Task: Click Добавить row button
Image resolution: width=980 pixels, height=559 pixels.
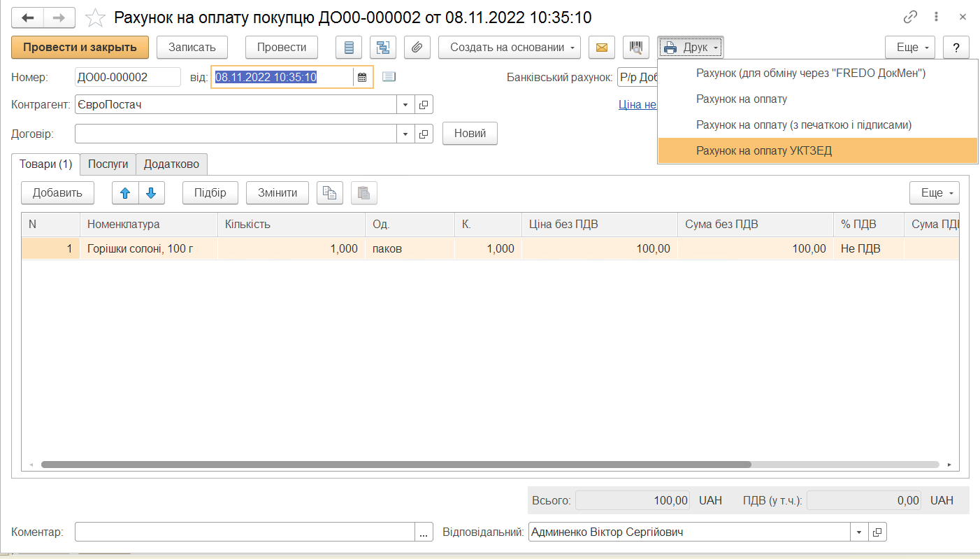Action: tap(58, 193)
